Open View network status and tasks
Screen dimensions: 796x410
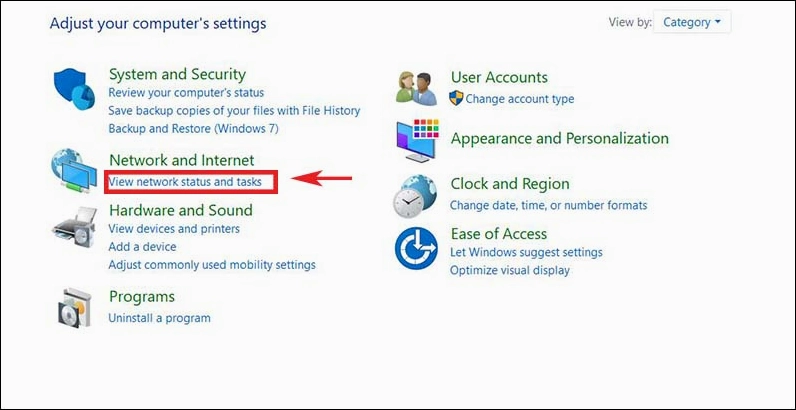coord(185,182)
